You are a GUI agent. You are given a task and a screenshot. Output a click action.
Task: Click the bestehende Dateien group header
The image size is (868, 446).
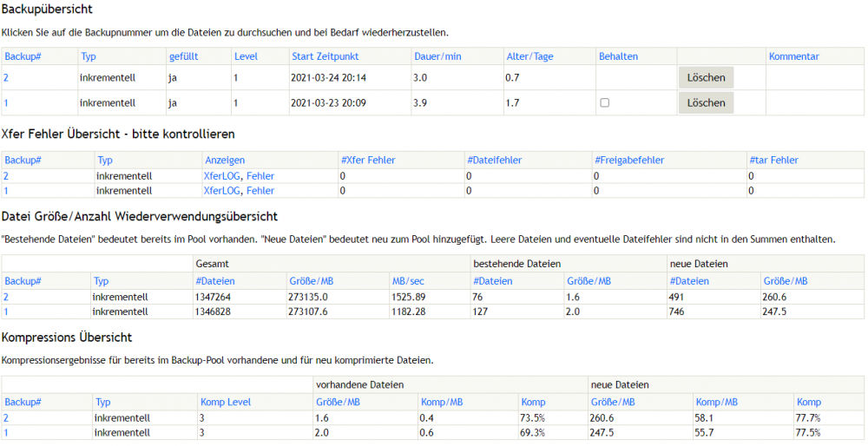coord(517,264)
